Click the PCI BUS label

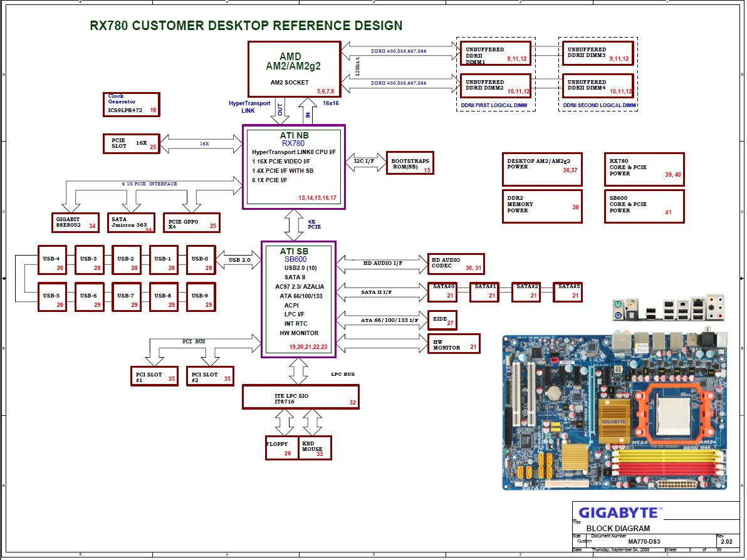(194, 341)
